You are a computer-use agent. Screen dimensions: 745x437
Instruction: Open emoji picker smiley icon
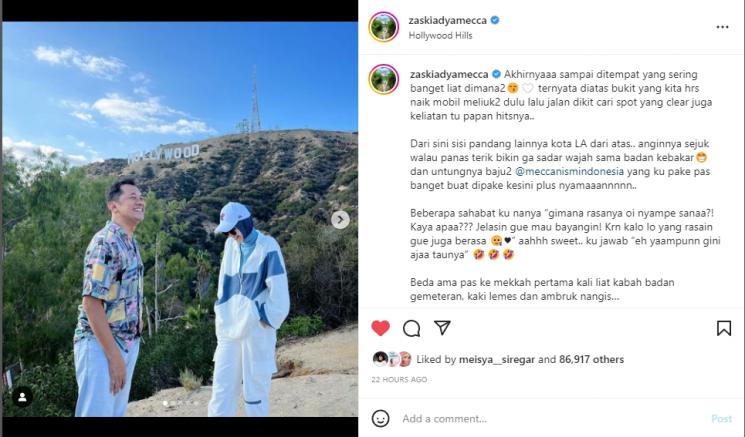(x=381, y=418)
